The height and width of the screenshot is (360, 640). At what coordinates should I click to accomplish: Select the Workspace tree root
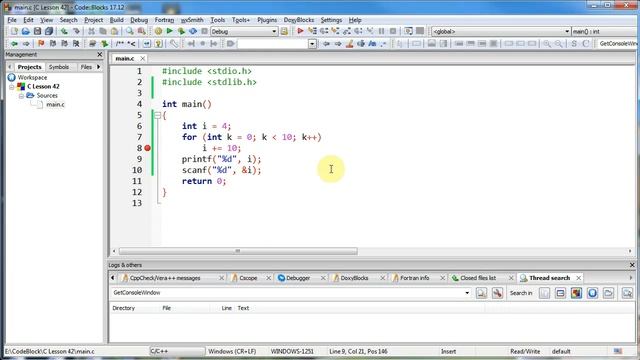pyautogui.click(x=32, y=78)
